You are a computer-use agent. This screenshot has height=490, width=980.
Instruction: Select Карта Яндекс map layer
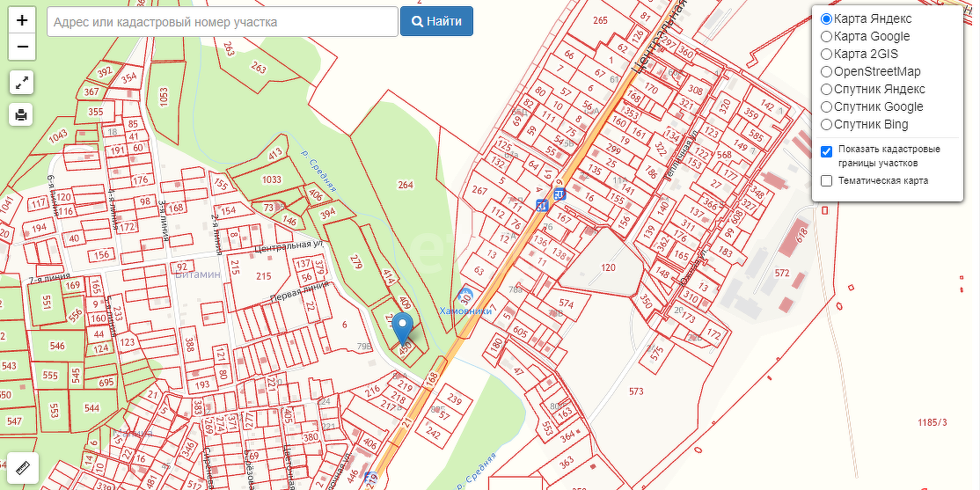[826, 18]
